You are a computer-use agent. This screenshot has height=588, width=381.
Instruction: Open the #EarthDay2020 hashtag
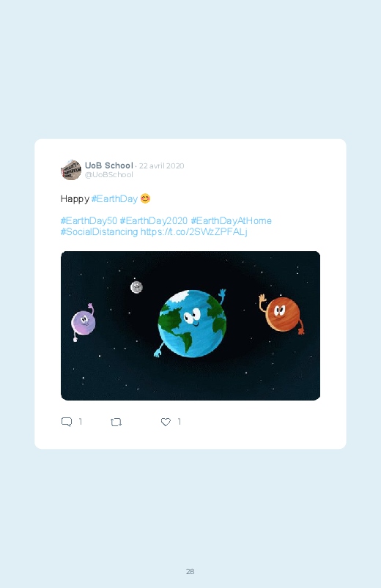point(154,220)
